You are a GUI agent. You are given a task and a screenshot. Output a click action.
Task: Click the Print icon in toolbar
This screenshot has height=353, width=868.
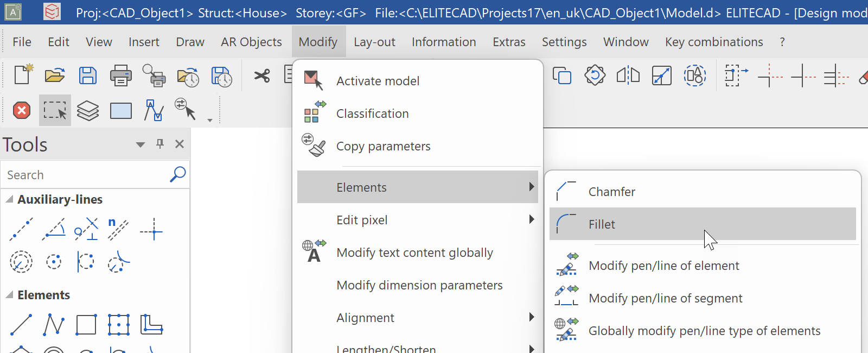[x=120, y=75]
